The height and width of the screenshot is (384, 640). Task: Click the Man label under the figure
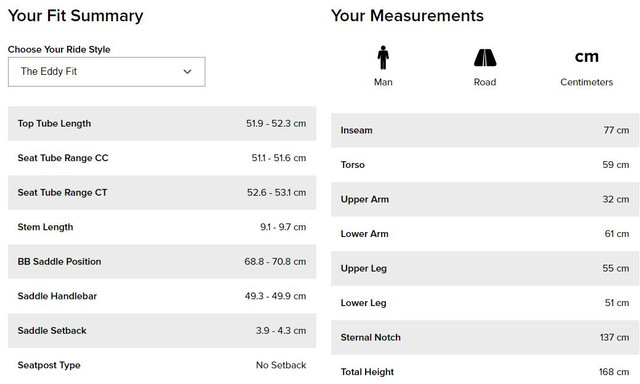tap(383, 82)
